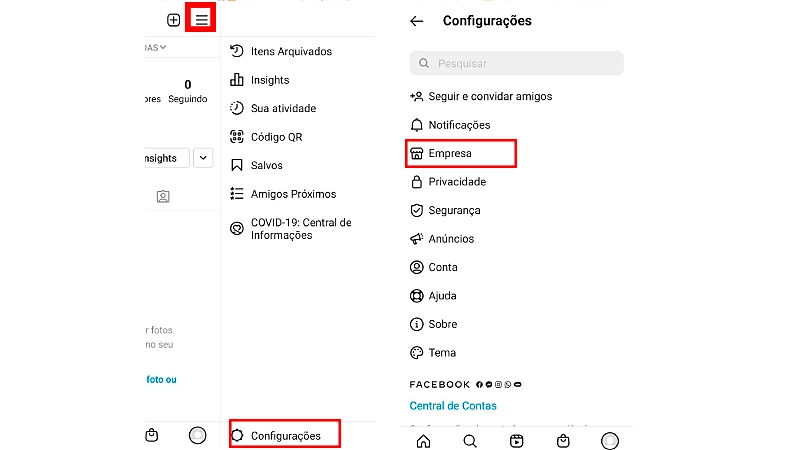Image resolution: width=800 pixels, height=450 pixels.
Task: Tap the search magnifier in bottom navigation
Action: 470,441
